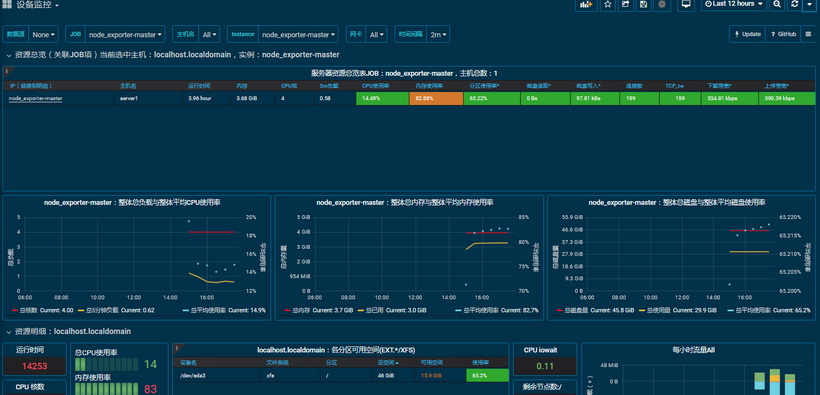The width and height of the screenshot is (820, 395).
Task: Sort table by TCP_tw column
Action: tap(675, 86)
